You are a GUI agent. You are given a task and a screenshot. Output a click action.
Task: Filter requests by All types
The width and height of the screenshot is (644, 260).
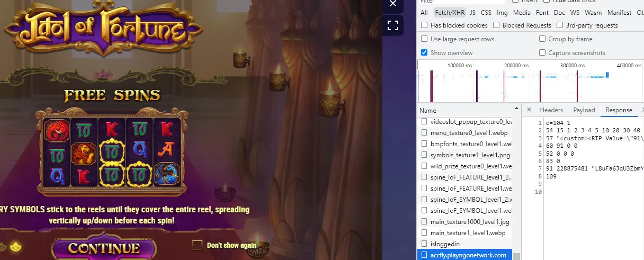(424, 13)
